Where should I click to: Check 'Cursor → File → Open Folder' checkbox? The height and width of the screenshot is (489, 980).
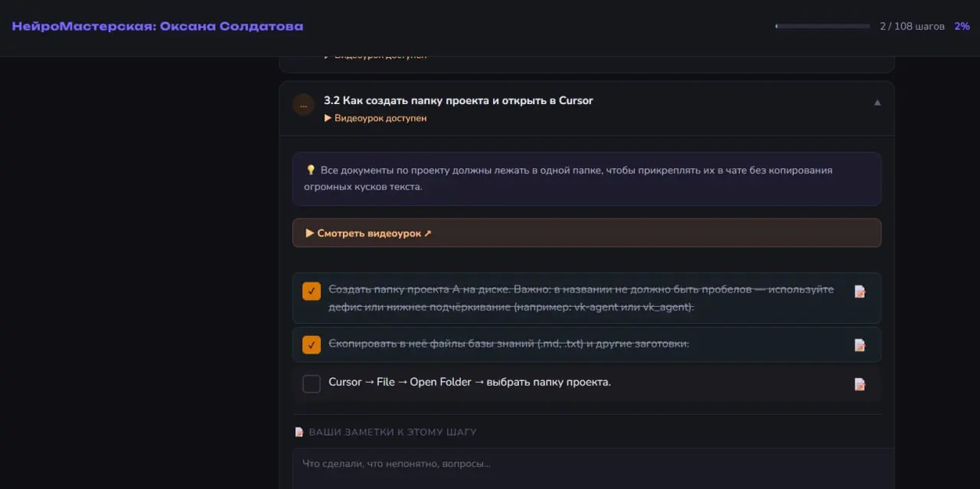coord(312,383)
